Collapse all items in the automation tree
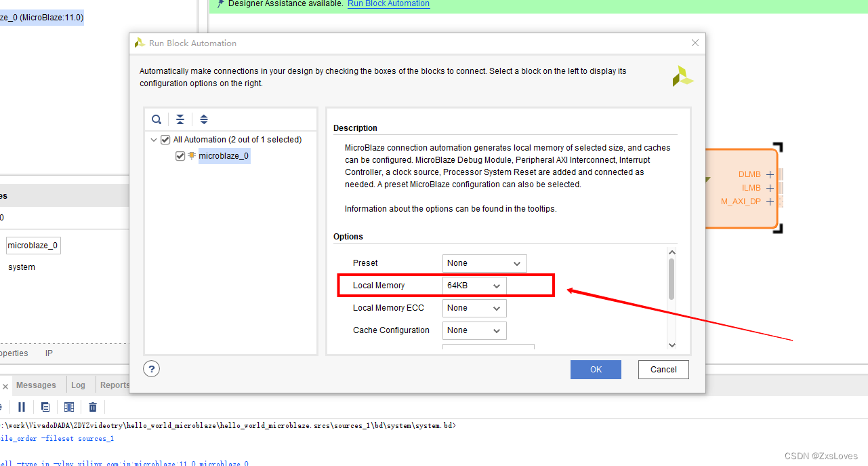The image size is (868, 466). coord(180,119)
